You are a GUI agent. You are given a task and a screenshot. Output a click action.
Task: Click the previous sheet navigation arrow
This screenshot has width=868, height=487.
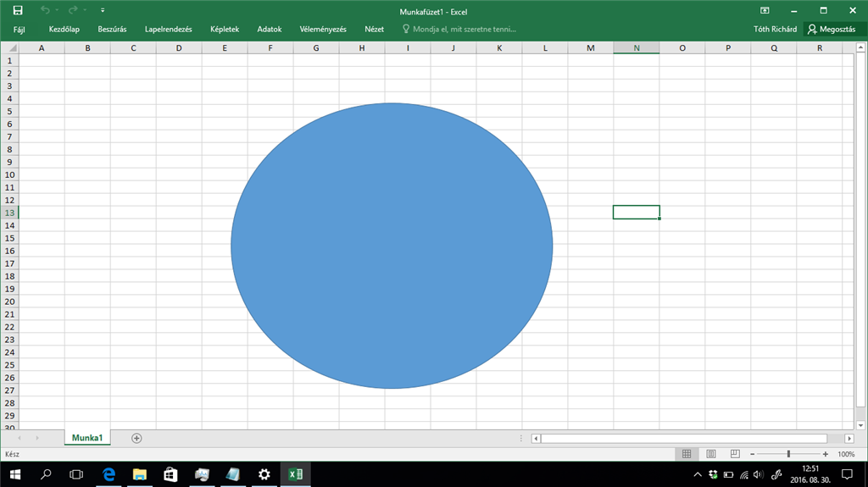[19, 439]
